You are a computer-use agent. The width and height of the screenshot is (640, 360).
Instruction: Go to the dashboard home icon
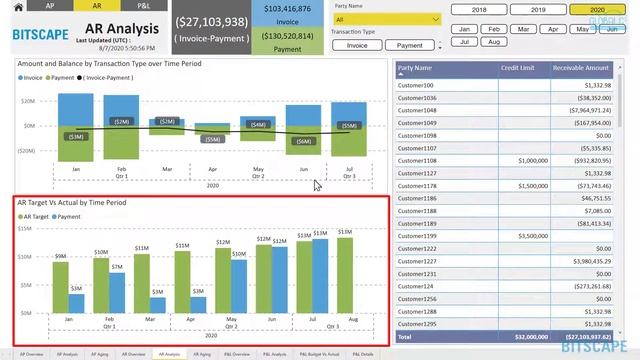click(18, 7)
